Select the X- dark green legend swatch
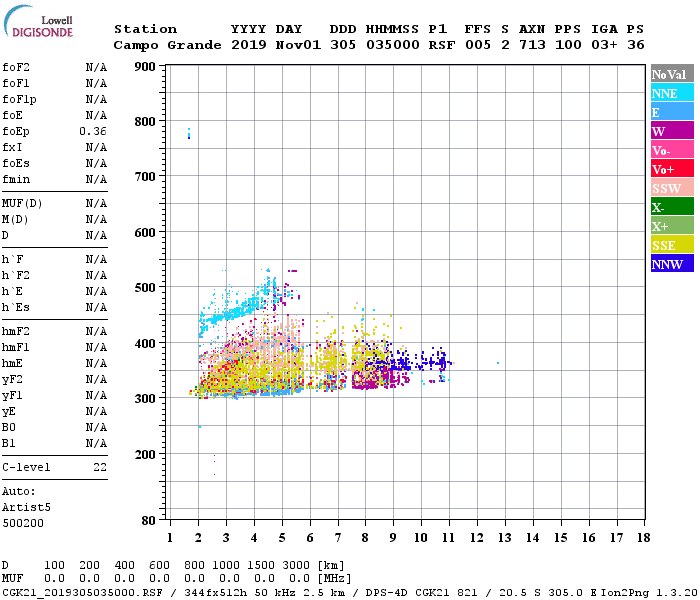700x600 pixels. pyautogui.click(x=672, y=207)
